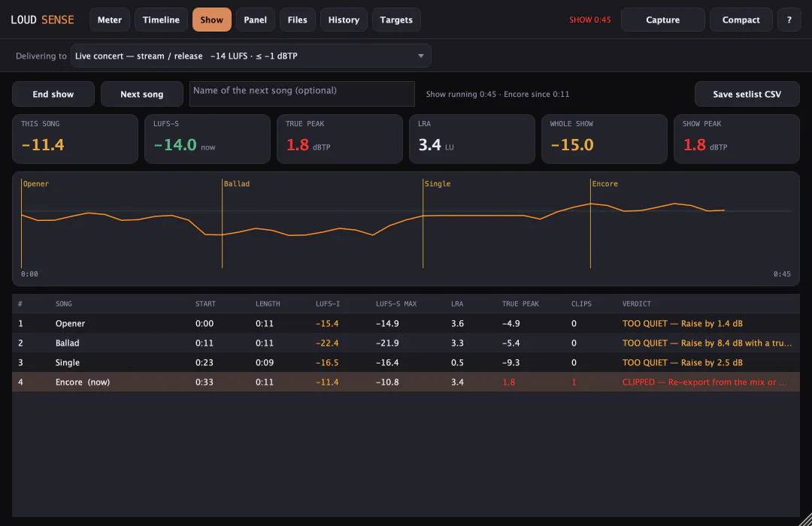Click the VERDICT column header
This screenshot has width=812, height=526.
pyautogui.click(x=637, y=304)
